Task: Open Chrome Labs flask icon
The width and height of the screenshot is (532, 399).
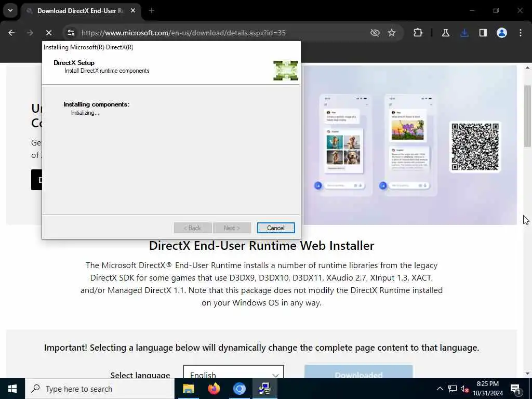Action: pos(445,33)
